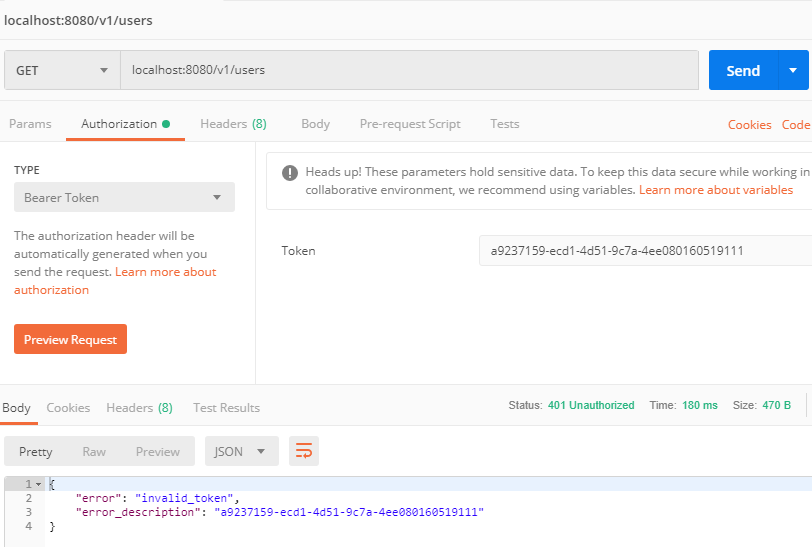Screen dimensions: 812x547
Task: Expand the Bearer Token type dropdown
Action: tap(124, 197)
